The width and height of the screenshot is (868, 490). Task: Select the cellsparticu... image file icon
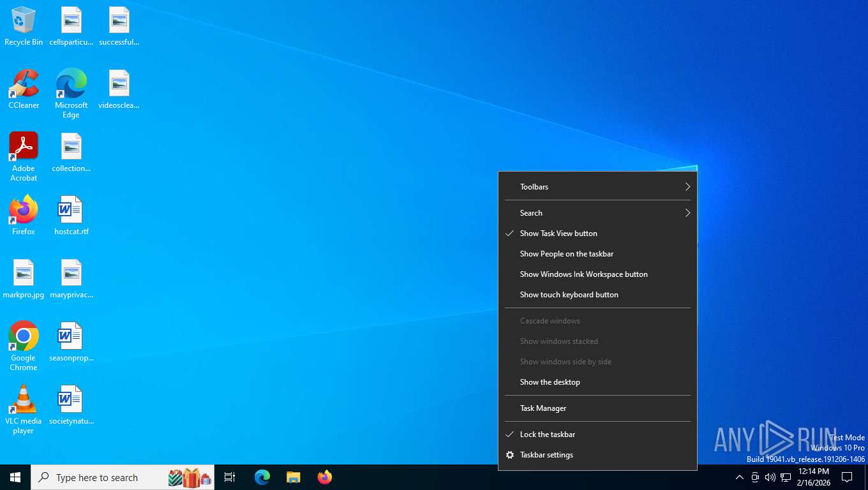point(71,26)
